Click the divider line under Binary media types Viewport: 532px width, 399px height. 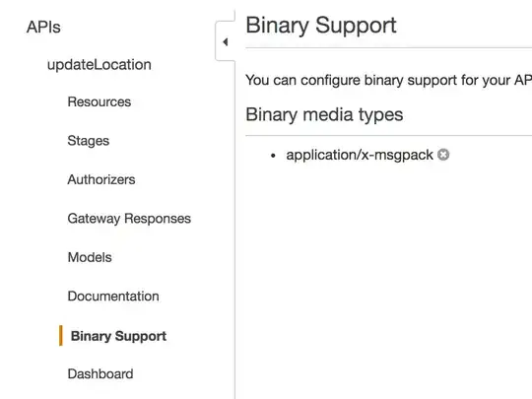pos(389,135)
